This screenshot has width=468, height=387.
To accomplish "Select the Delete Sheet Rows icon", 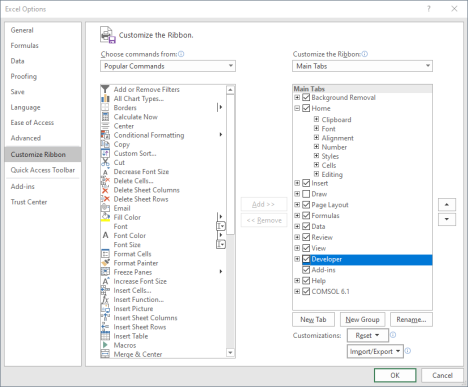I will [x=105, y=199].
